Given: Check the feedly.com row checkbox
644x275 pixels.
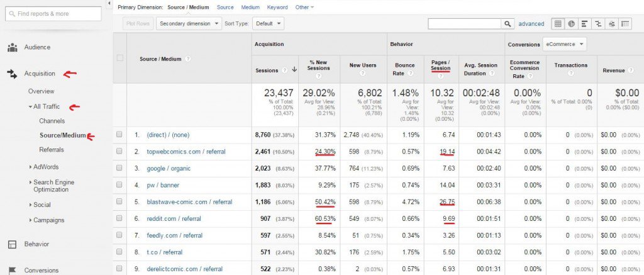Looking at the screenshot, I should (x=119, y=235).
